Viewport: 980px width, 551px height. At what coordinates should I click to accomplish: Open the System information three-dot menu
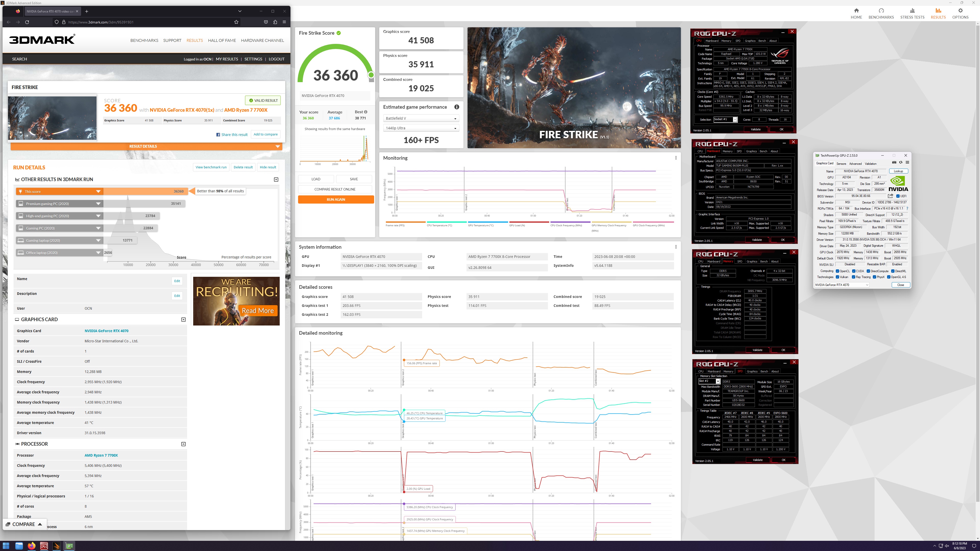(x=676, y=247)
